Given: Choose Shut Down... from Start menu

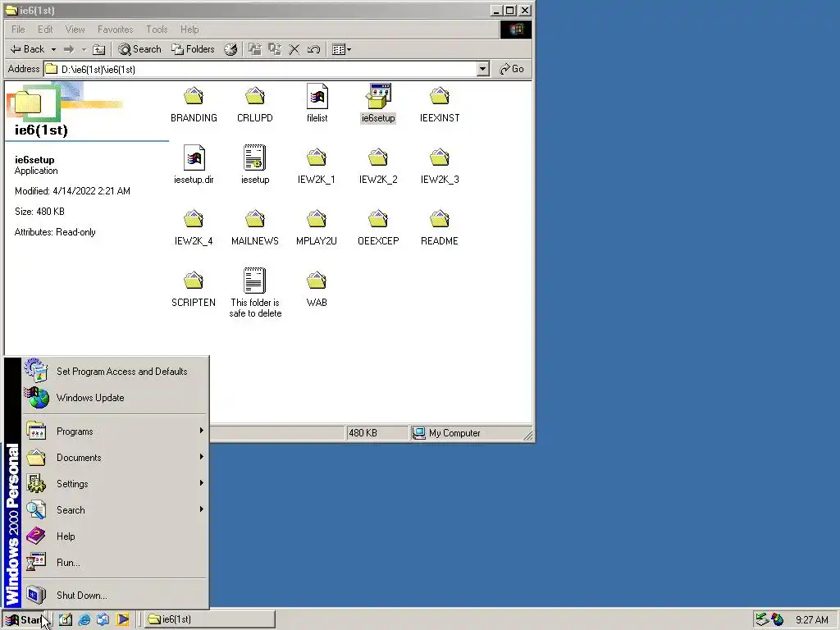Looking at the screenshot, I should (115, 596).
